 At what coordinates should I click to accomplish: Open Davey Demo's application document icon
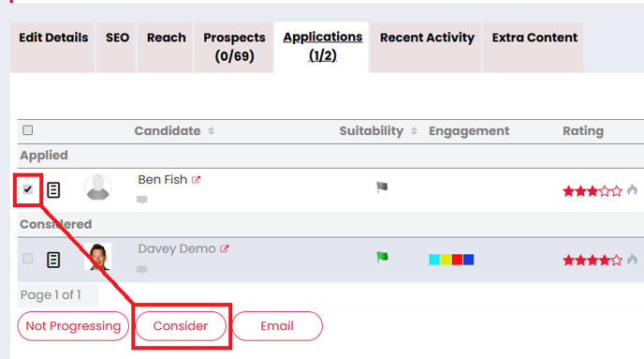pos(53,260)
